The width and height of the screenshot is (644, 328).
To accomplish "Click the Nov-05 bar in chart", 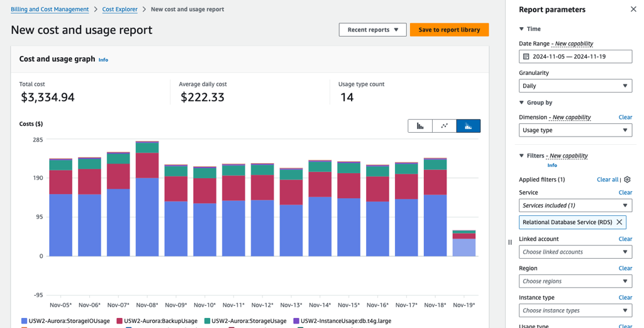I will tap(61, 208).
